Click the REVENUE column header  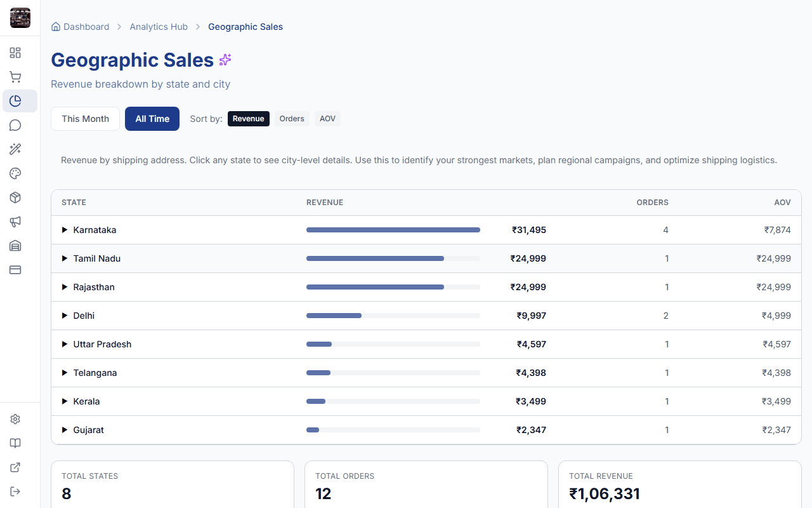325,203
